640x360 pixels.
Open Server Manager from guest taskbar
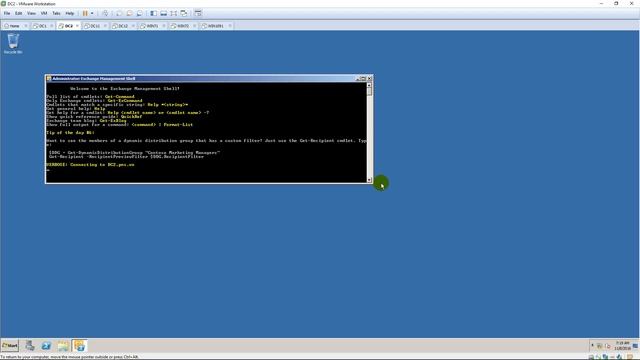[x=29, y=346]
